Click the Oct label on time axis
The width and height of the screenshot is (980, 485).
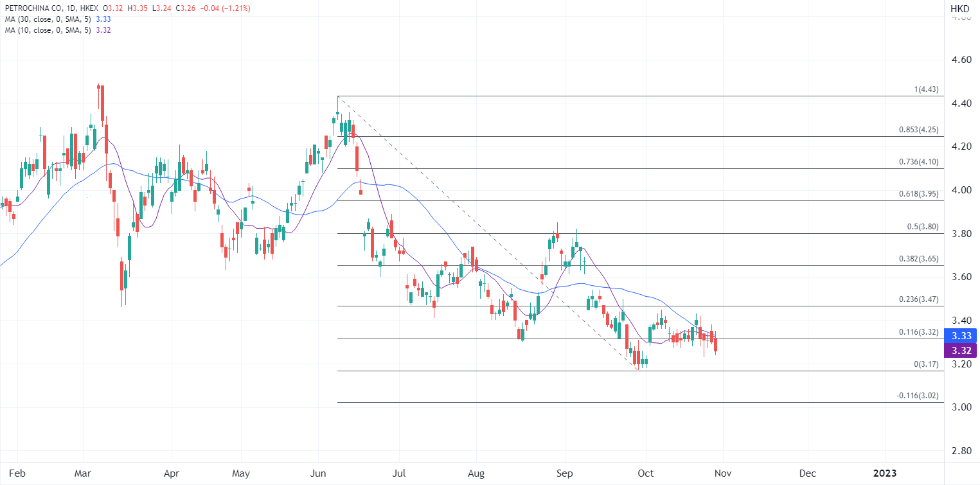pos(645,473)
